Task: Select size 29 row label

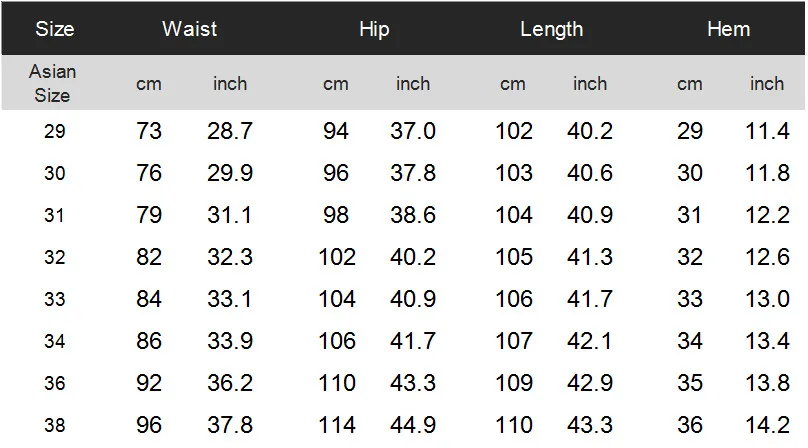Action: (x=54, y=131)
